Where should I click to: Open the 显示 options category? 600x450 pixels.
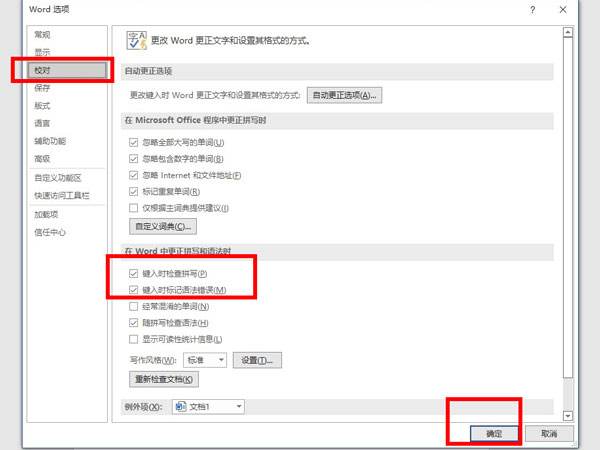(42, 52)
